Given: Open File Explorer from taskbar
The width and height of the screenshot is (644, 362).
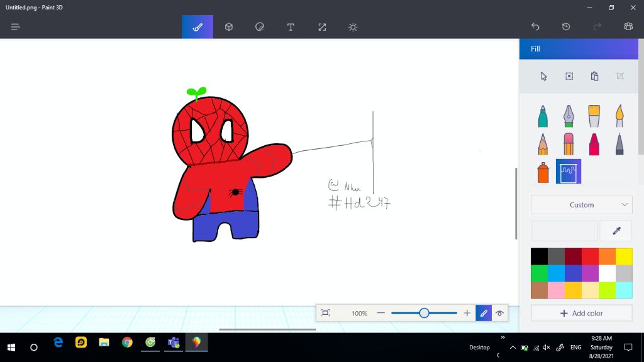Looking at the screenshot, I should [104, 343].
